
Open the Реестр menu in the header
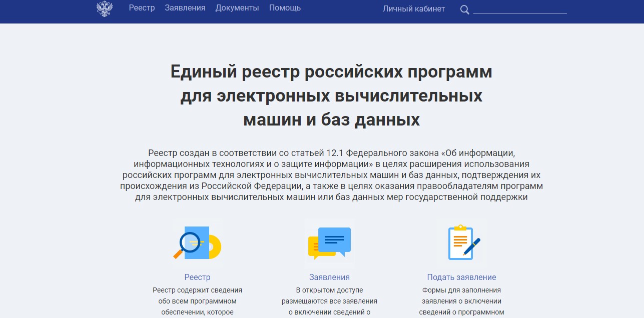[142, 8]
